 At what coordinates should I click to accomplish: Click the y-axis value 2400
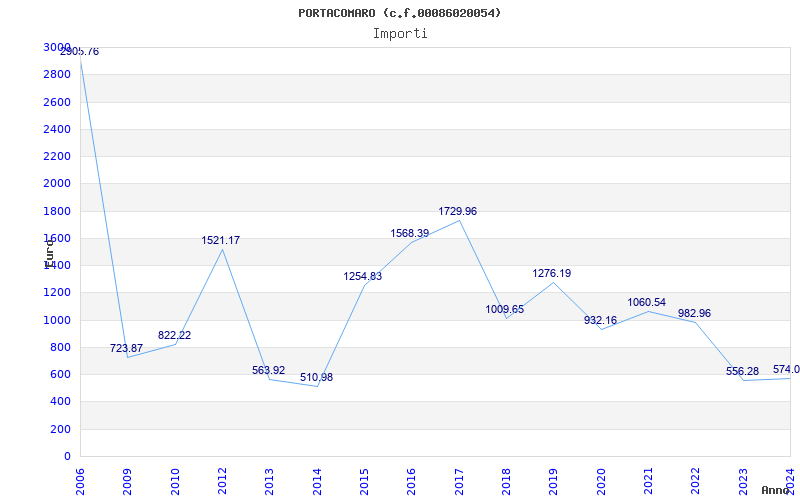(57, 129)
